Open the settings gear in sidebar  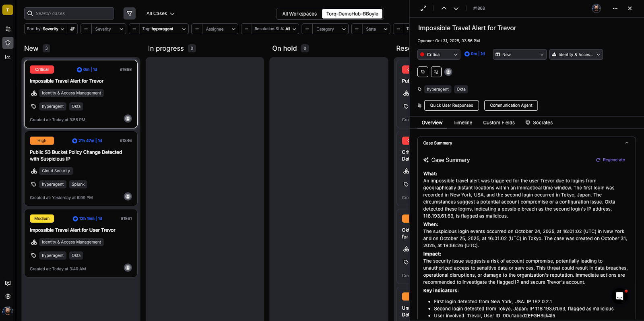coord(8,296)
